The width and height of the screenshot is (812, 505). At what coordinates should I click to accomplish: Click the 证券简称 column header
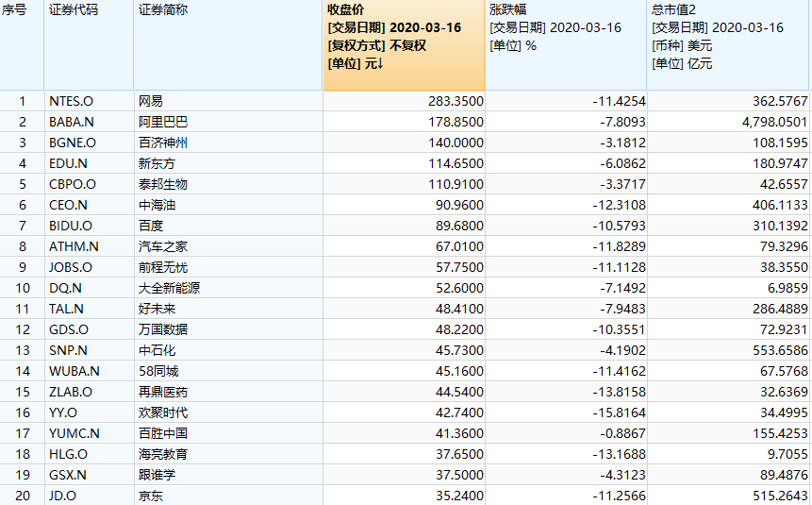click(x=228, y=45)
